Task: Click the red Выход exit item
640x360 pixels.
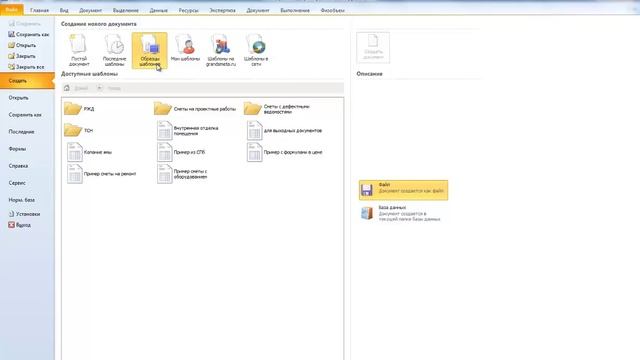Action: tap(20, 225)
